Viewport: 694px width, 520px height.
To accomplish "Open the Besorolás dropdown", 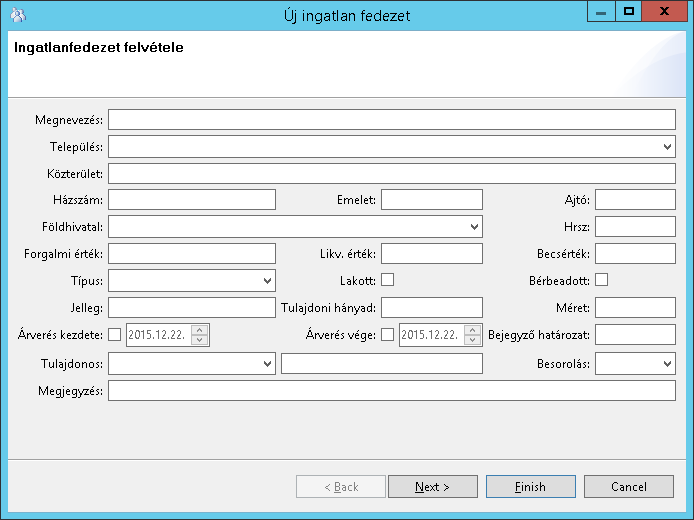I will [x=667, y=364].
